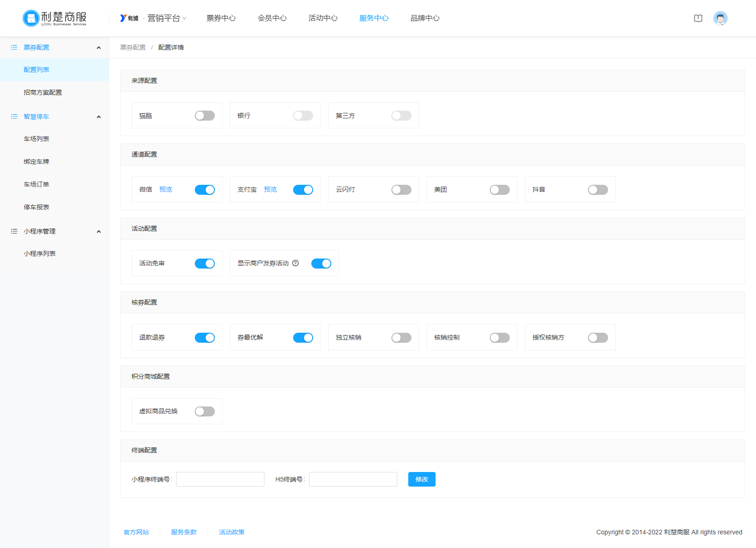This screenshot has height=548, width=756.
Task: Focus the H5终端号 input field
Action: pos(353,479)
